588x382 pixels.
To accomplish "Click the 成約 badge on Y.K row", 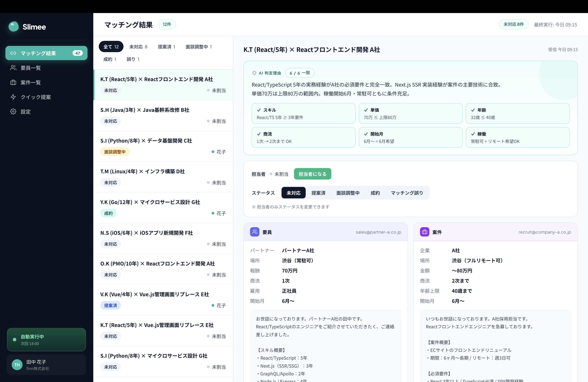I will click(108, 213).
